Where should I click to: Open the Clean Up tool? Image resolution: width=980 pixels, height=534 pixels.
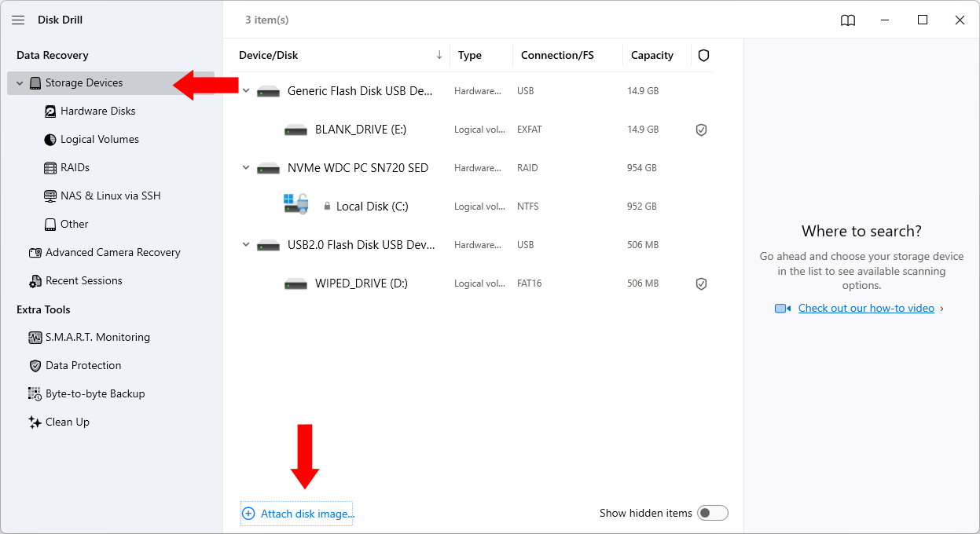[x=68, y=422]
